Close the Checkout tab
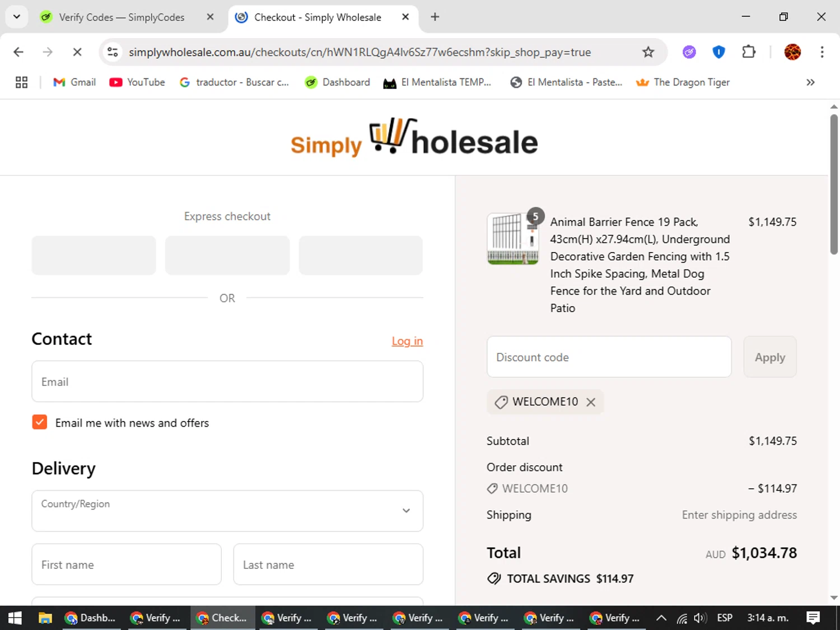Screen dimensions: 840x630 pyautogui.click(x=405, y=17)
